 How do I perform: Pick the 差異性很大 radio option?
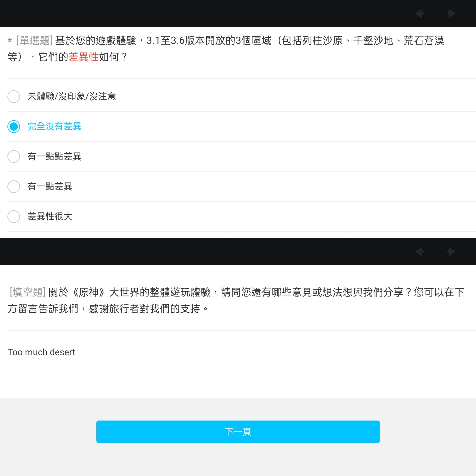pyautogui.click(x=14, y=217)
